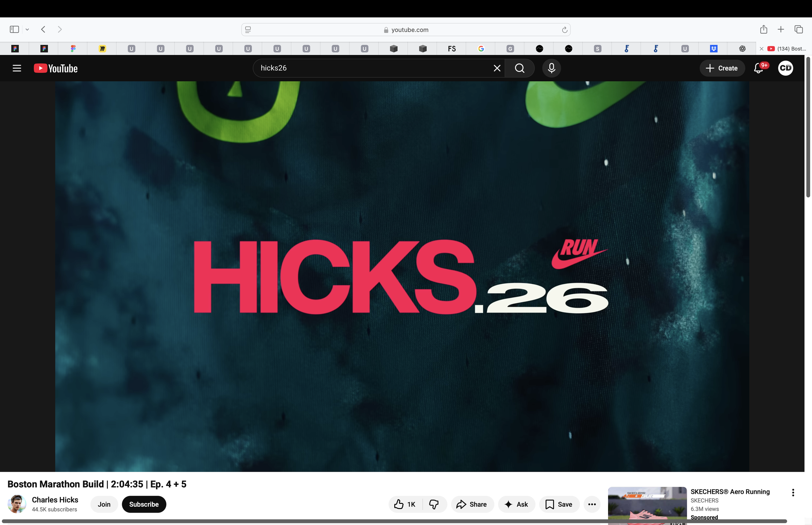Share the Boston Marathon Build video
Image resolution: width=812 pixels, height=525 pixels.
tap(472, 504)
